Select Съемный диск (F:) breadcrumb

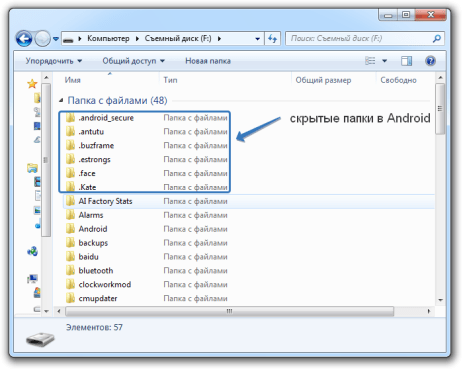pyautogui.click(x=178, y=39)
